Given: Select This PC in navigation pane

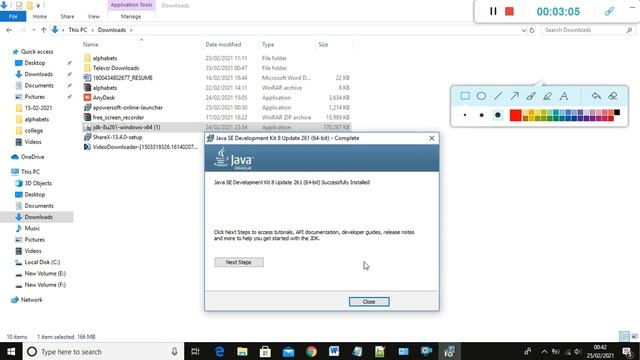Looking at the screenshot, I should (30, 172).
